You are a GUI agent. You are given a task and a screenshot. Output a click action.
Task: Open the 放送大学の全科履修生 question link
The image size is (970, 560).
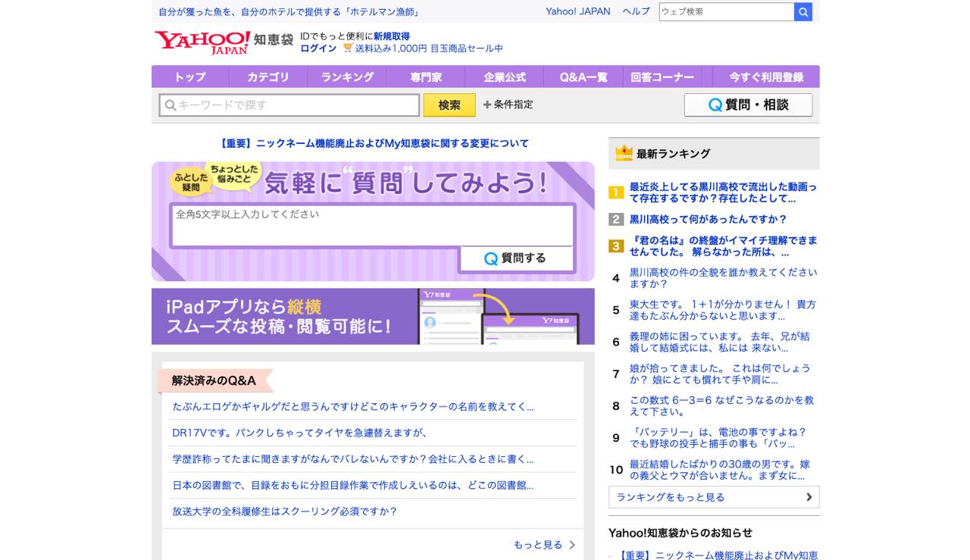pyautogui.click(x=285, y=512)
